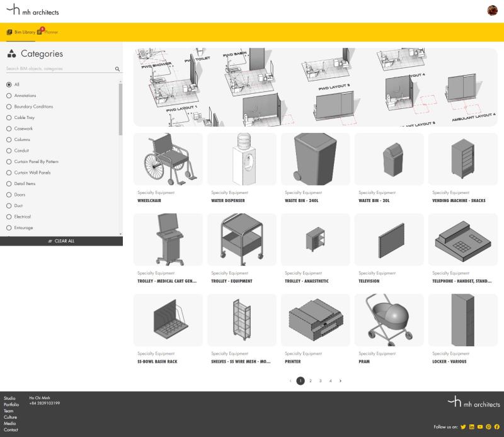
Task: Open the Waste Bin - 240L thumbnail
Action: tap(316, 159)
